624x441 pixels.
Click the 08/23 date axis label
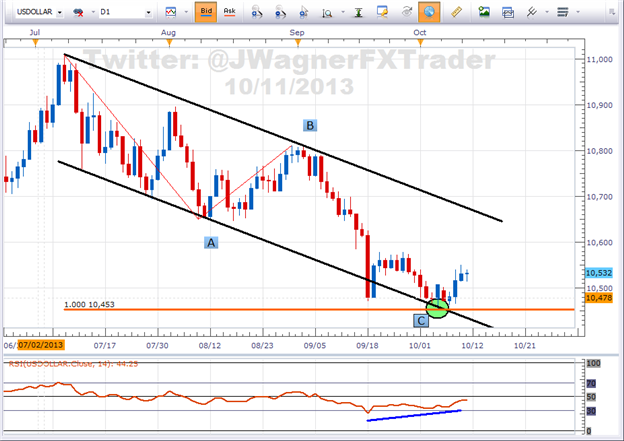[262, 345]
